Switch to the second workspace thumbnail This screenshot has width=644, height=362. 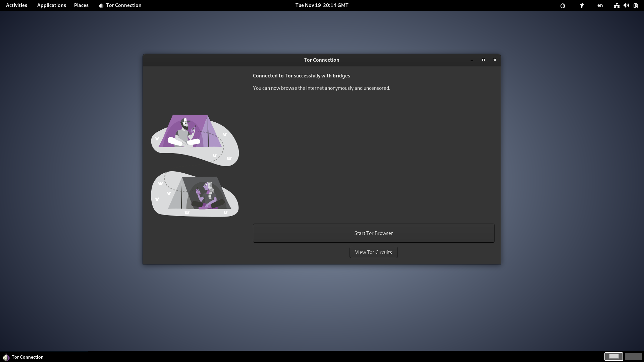(x=633, y=357)
